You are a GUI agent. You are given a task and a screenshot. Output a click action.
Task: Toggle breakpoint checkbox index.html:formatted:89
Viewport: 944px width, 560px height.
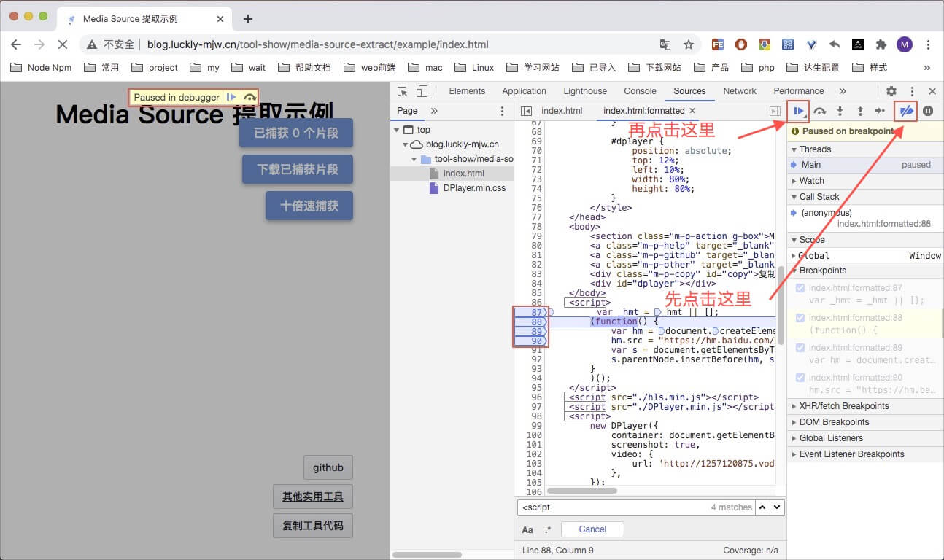pyautogui.click(x=800, y=348)
